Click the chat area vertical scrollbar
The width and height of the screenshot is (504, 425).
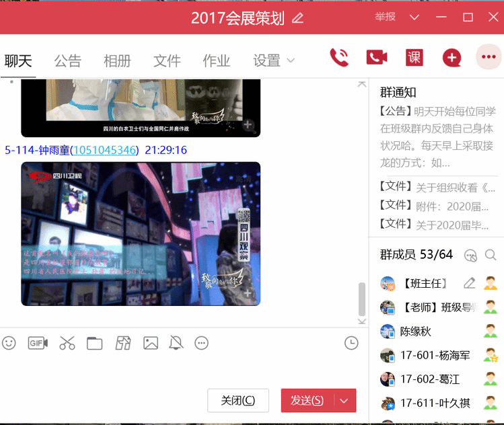362,298
